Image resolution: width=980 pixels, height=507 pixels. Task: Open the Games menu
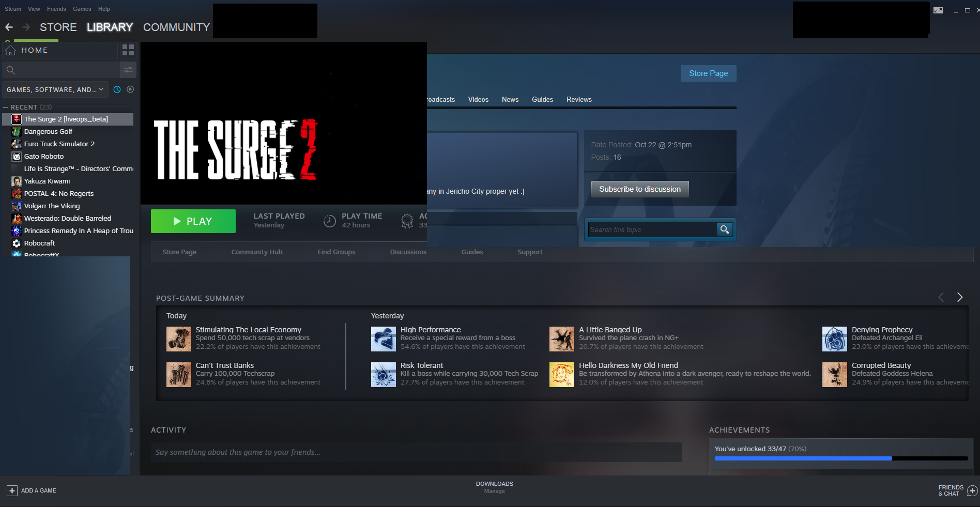tap(82, 9)
